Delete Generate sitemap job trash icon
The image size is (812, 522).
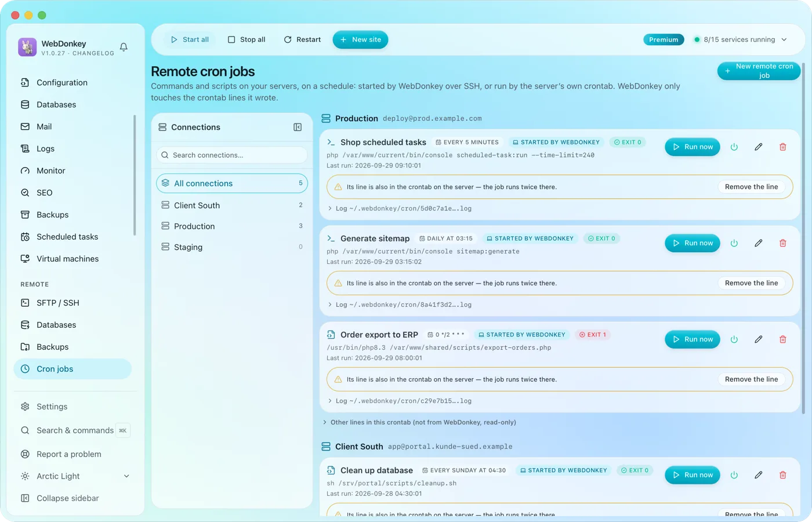(x=782, y=243)
